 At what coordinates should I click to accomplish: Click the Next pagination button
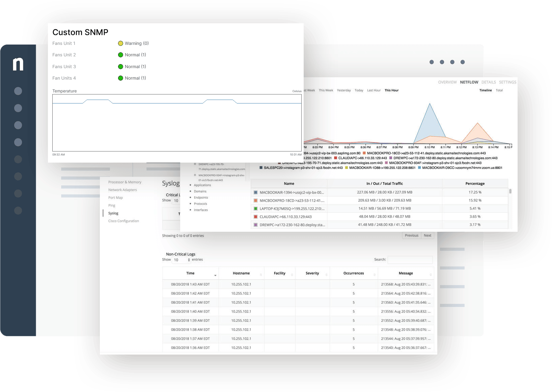pyautogui.click(x=427, y=235)
